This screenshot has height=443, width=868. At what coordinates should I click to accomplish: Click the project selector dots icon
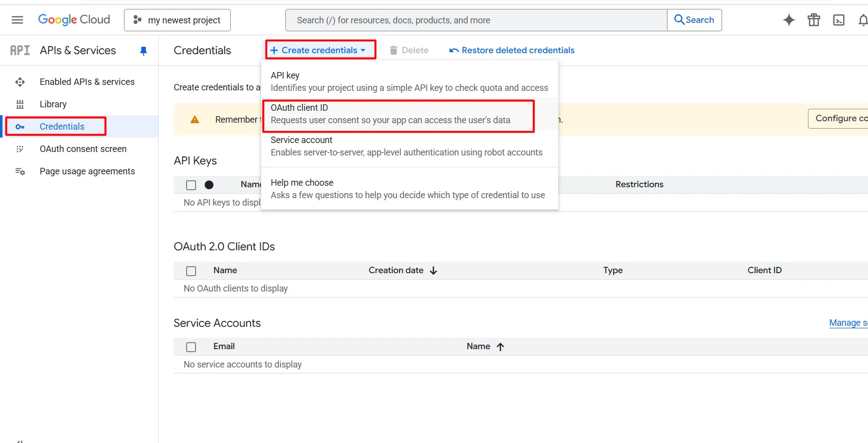137,20
